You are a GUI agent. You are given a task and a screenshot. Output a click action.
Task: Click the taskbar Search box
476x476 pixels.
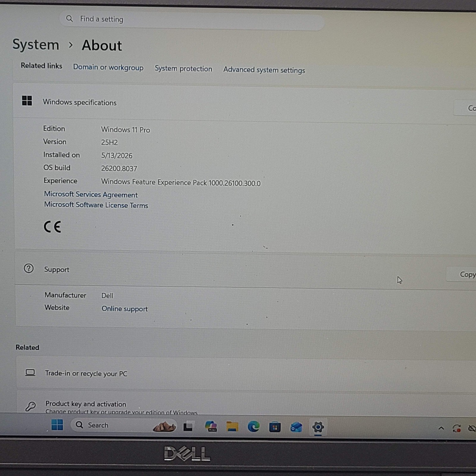pos(124,425)
